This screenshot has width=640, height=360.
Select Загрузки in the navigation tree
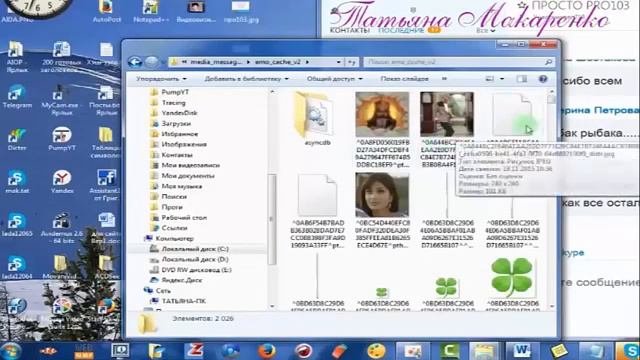(176, 124)
